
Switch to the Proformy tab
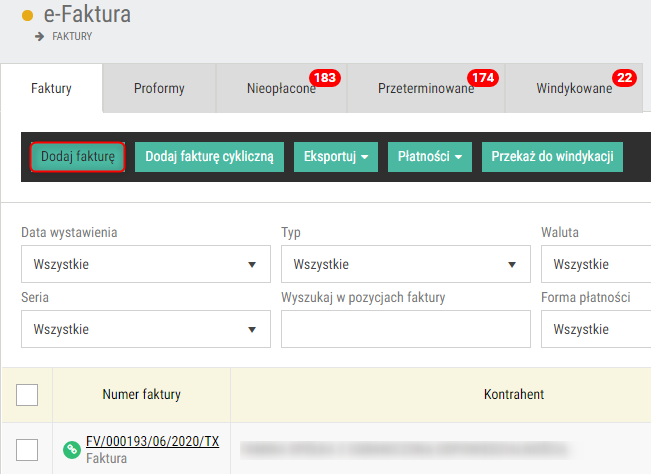159,88
